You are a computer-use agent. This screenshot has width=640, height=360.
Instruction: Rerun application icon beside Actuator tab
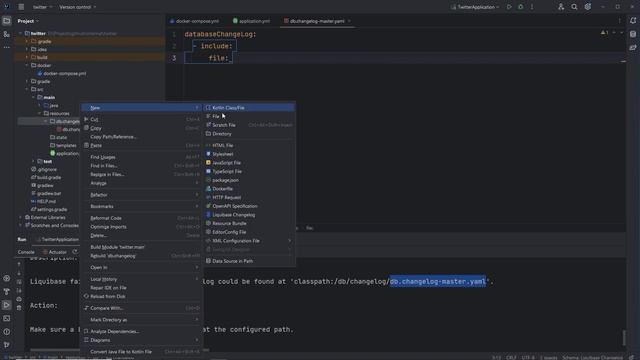75,252
